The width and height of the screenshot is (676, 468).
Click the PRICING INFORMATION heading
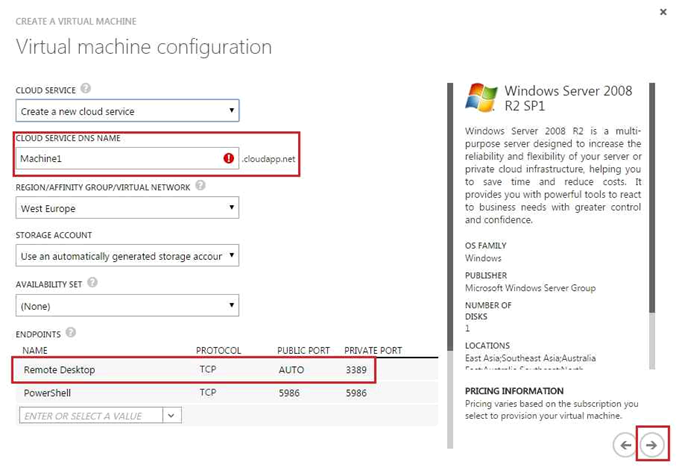514,391
